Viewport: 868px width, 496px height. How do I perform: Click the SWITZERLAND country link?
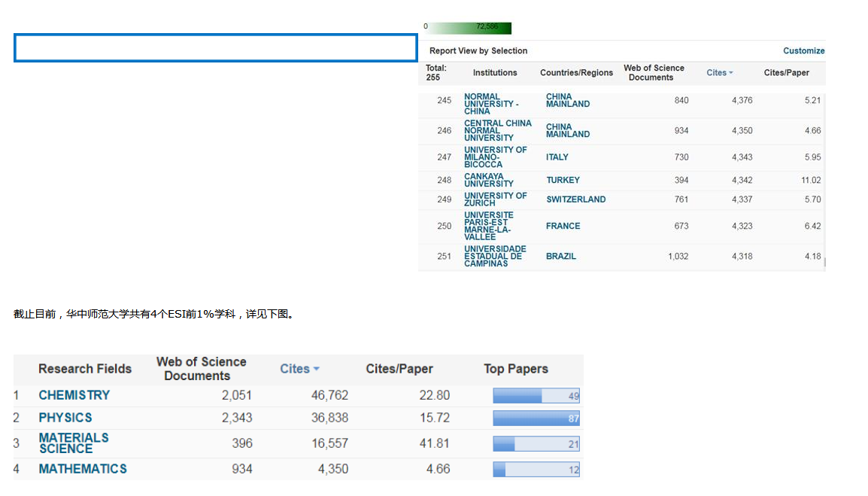575,199
